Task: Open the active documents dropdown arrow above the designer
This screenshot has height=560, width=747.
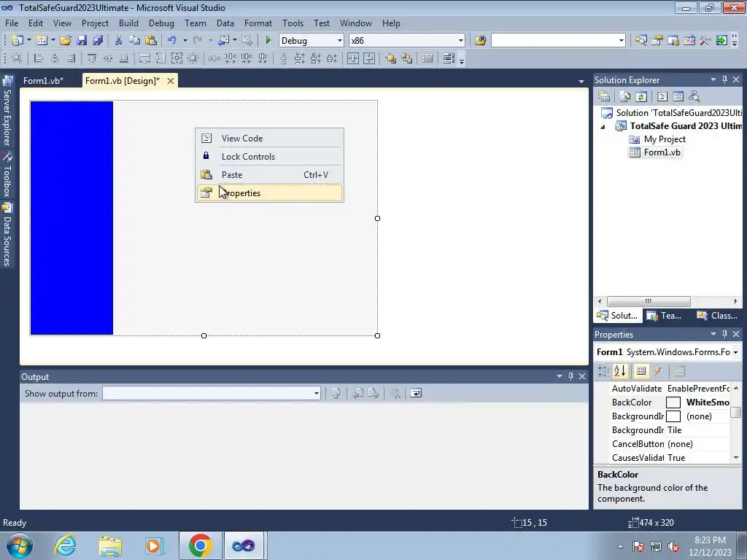Action: click(x=581, y=82)
